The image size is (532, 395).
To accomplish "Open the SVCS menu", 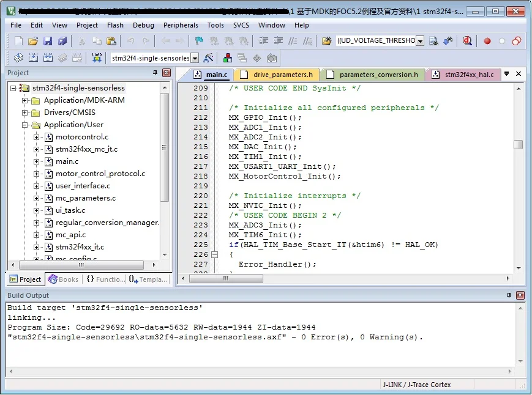I will 241,25.
